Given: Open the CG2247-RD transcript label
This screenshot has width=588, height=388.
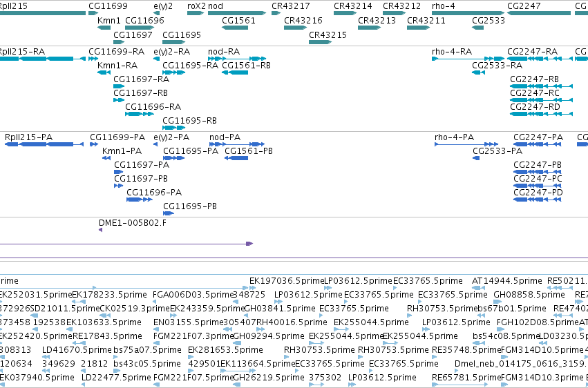Looking at the screenshot, I should tap(535, 107).
